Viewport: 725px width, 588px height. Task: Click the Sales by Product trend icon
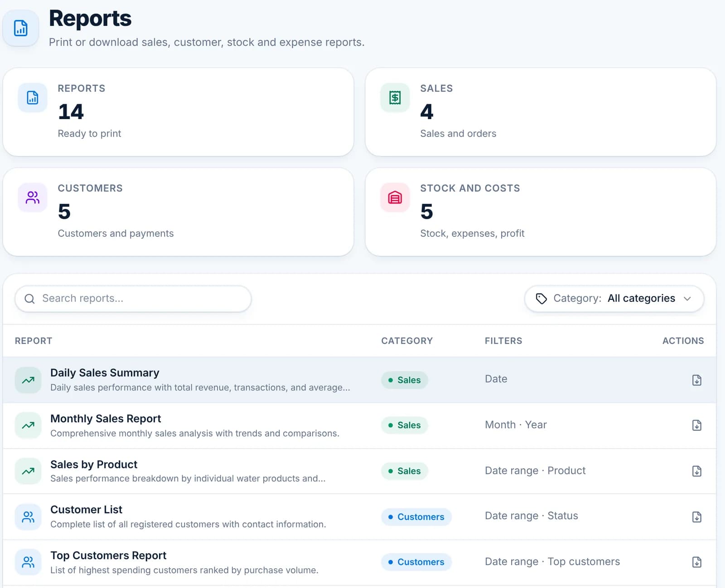point(28,471)
